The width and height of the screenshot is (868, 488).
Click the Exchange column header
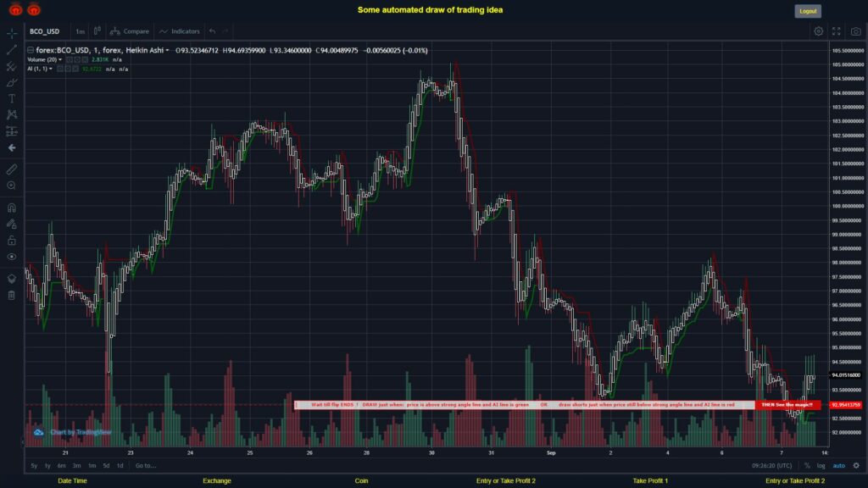coord(217,481)
